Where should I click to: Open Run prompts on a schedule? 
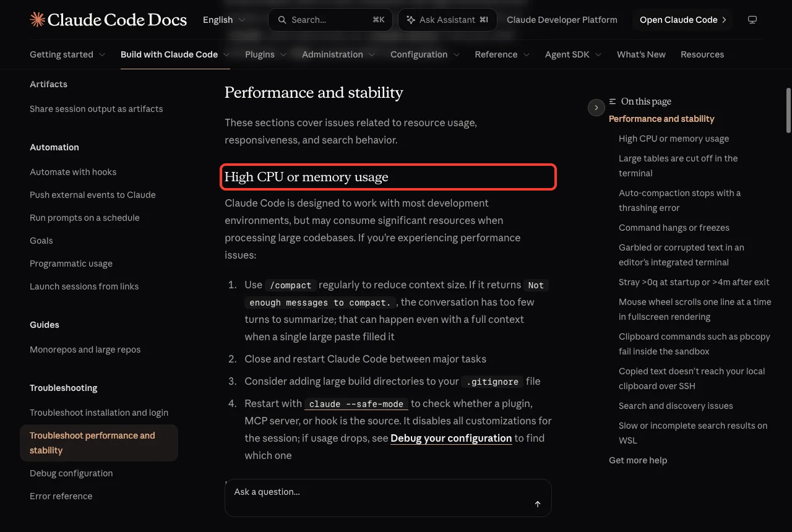85,218
